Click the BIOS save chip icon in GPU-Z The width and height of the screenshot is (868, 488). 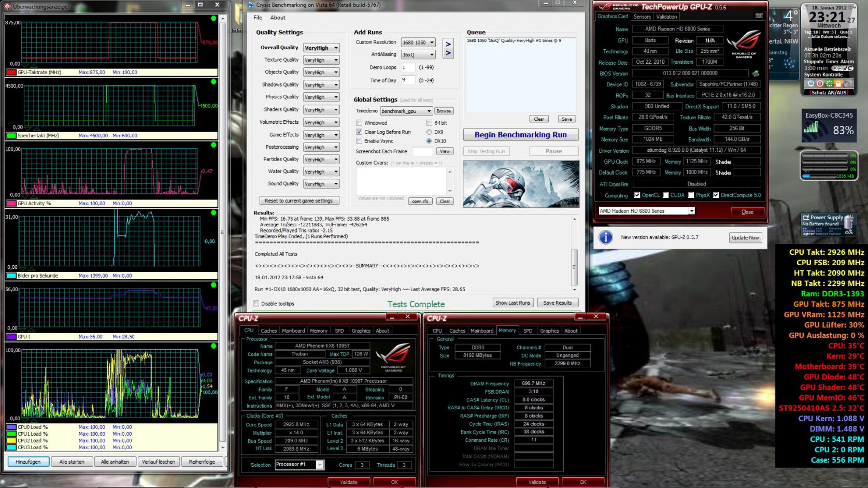point(756,74)
